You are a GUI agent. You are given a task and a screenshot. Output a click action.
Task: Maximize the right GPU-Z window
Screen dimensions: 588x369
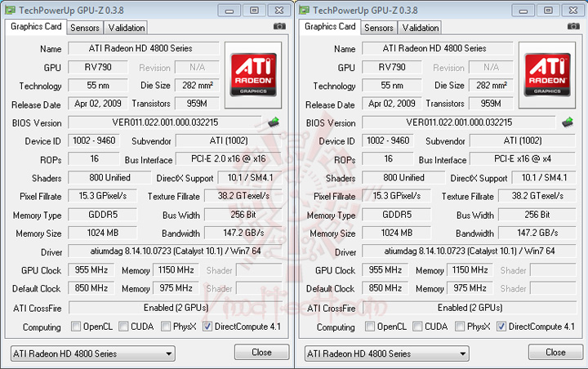click(548, 11)
